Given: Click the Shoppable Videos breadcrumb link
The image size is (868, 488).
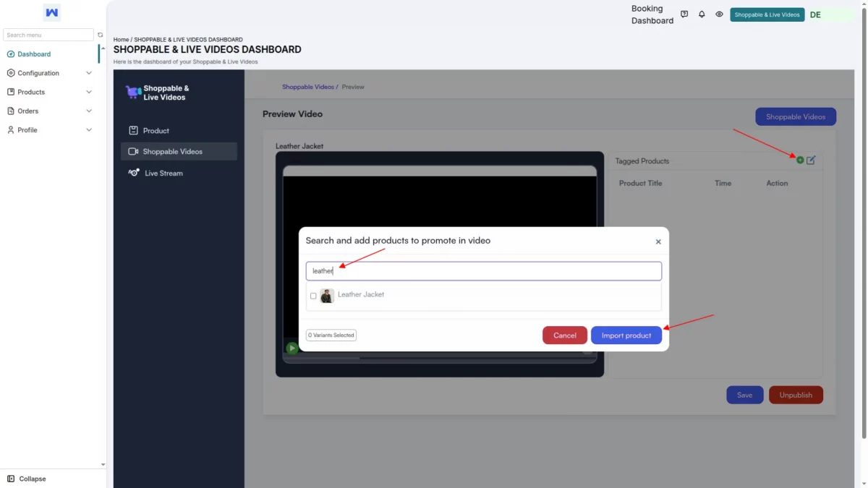Looking at the screenshot, I should (308, 87).
